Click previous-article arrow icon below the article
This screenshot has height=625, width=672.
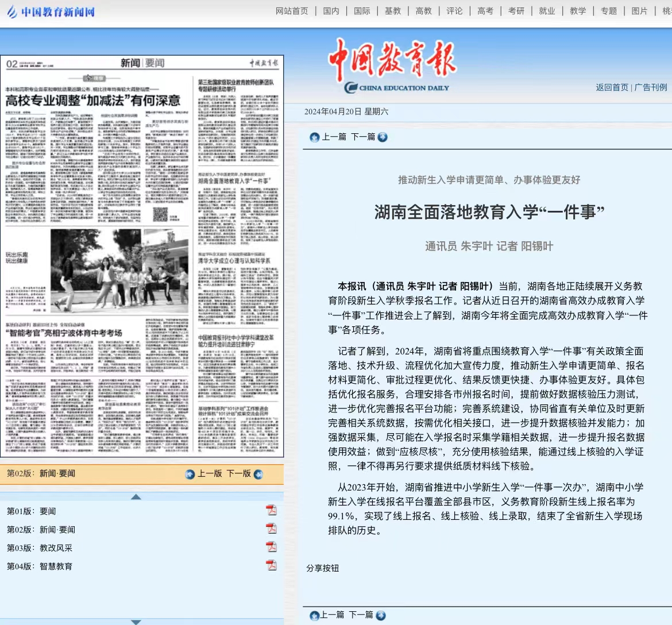point(315,616)
